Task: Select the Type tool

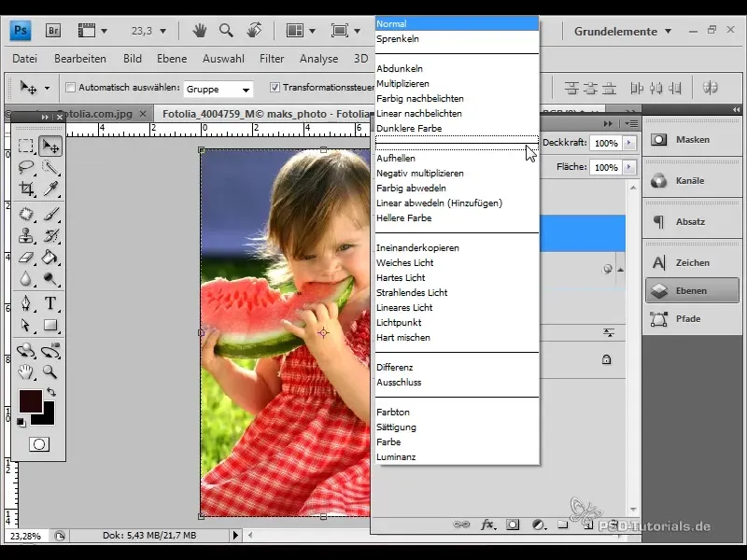Action: click(50, 303)
